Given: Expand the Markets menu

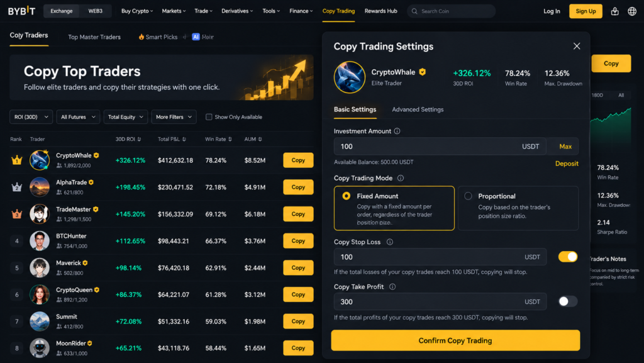Looking at the screenshot, I should [174, 11].
